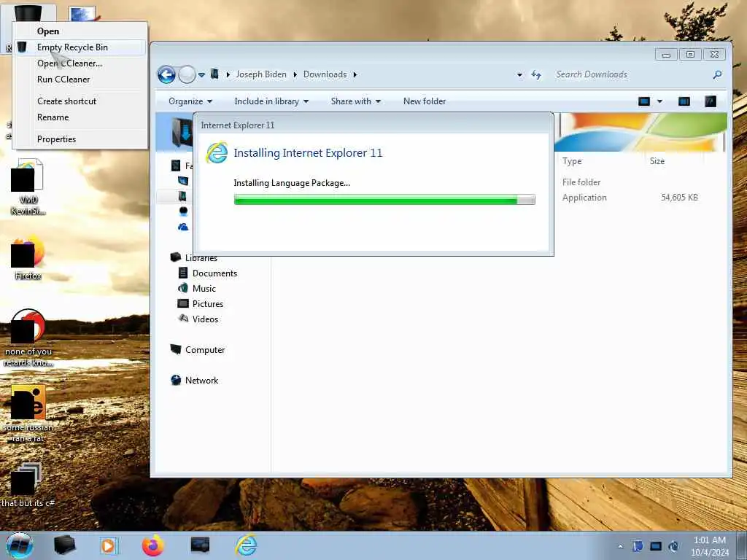Viewport: 747px width, 560px height.
Task: Open Windows Media Player from taskbar
Action: pyautogui.click(x=108, y=545)
